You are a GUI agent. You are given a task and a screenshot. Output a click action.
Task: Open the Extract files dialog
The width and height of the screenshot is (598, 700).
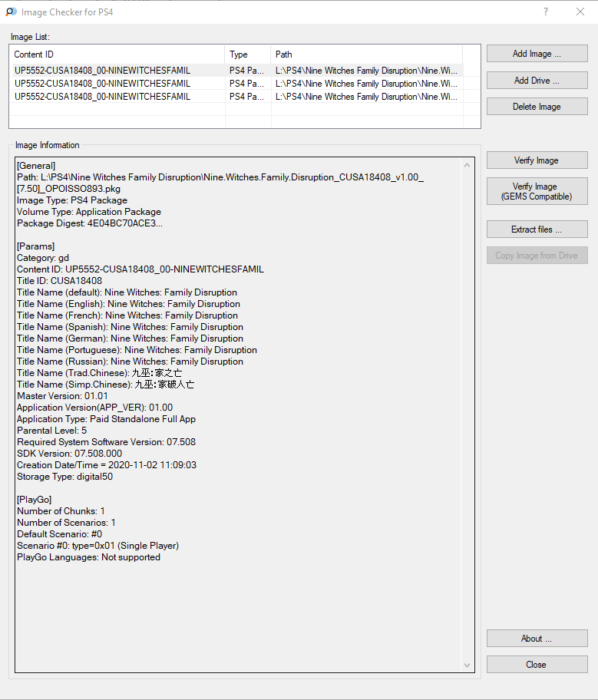537,229
